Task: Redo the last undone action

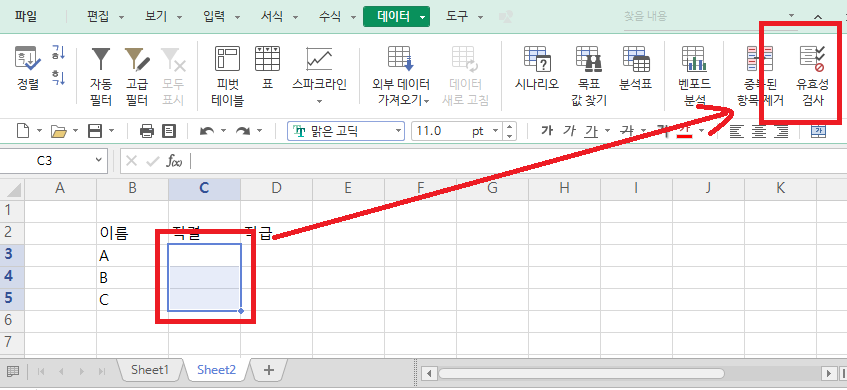Action: [243, 131]
